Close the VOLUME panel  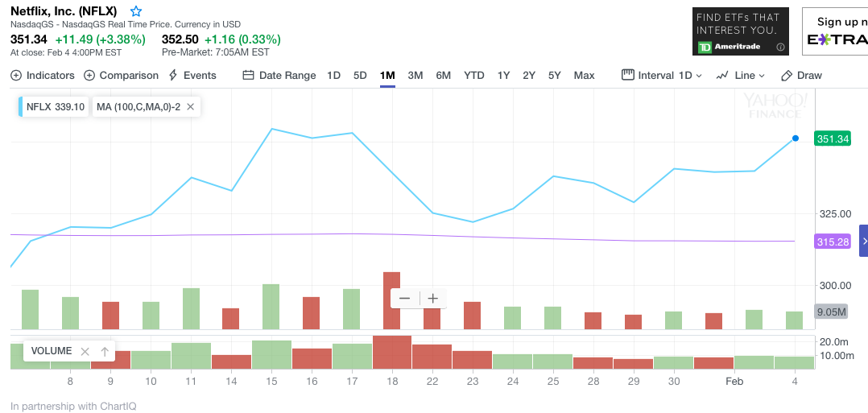(85, 351)
